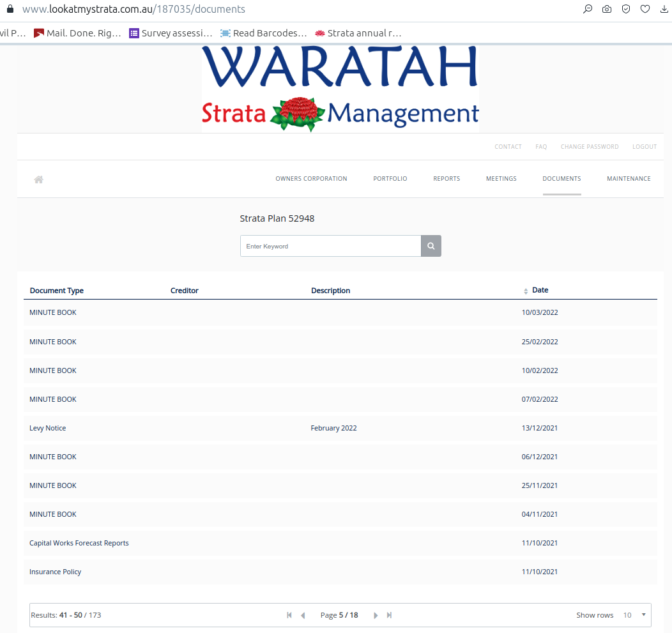Open the Levy Notice document row

(x=340, y=428)
